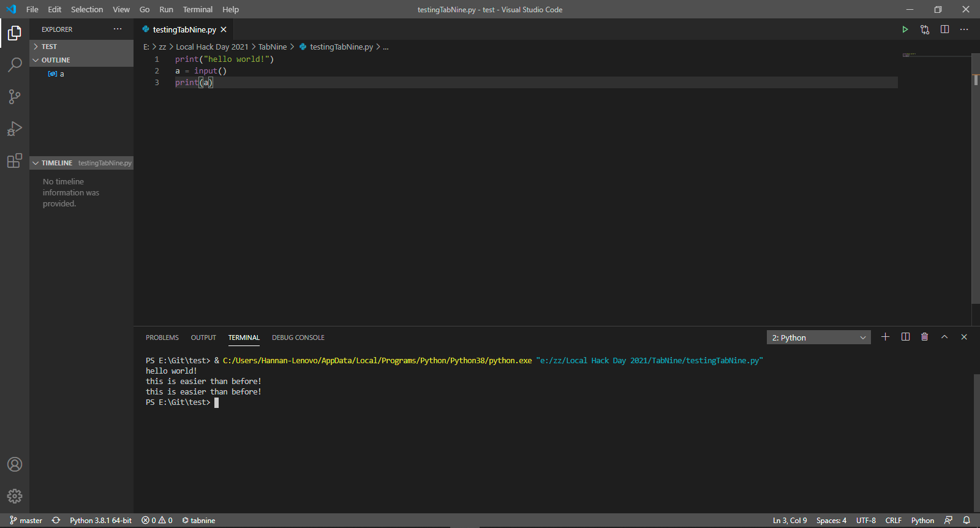The width and height of the screenshot is (980, 528).
Task: Expand the TEST folder section
Action: pos(81,47)
